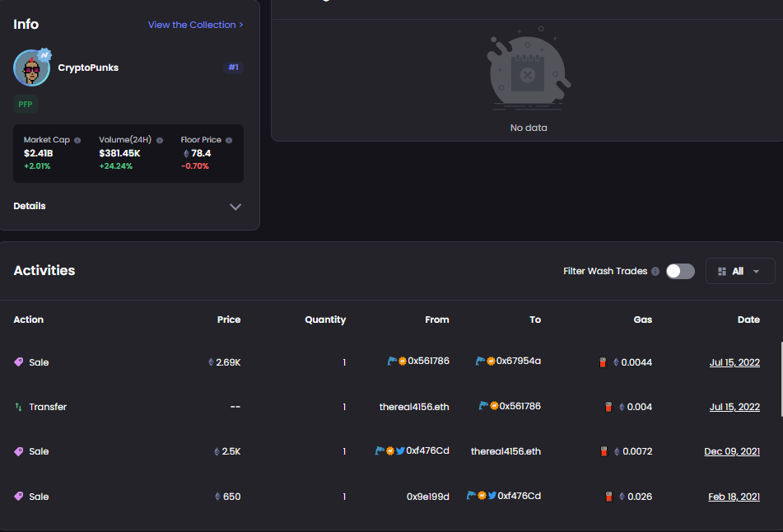The image size is (783, 532).
Task: Click the #1 rank badge
Action: coord(233,67)
